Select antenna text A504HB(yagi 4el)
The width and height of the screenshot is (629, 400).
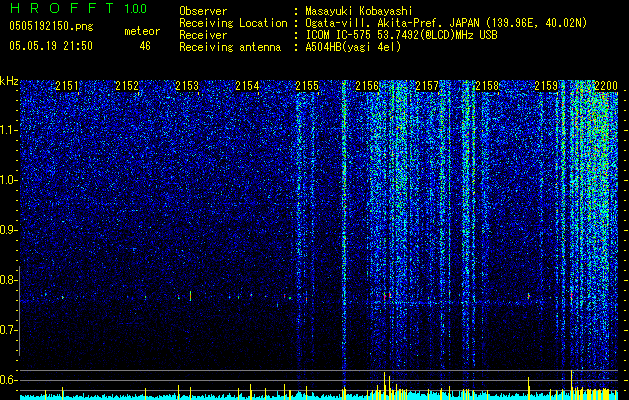pyautogui.click(x=353, y=47)
